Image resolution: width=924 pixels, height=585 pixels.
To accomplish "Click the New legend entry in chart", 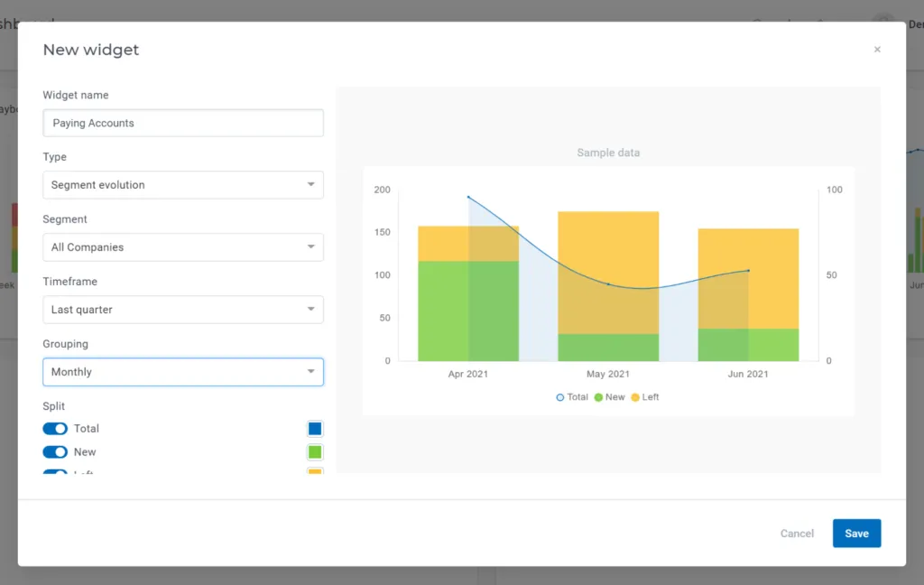I will tap(609, 397).
